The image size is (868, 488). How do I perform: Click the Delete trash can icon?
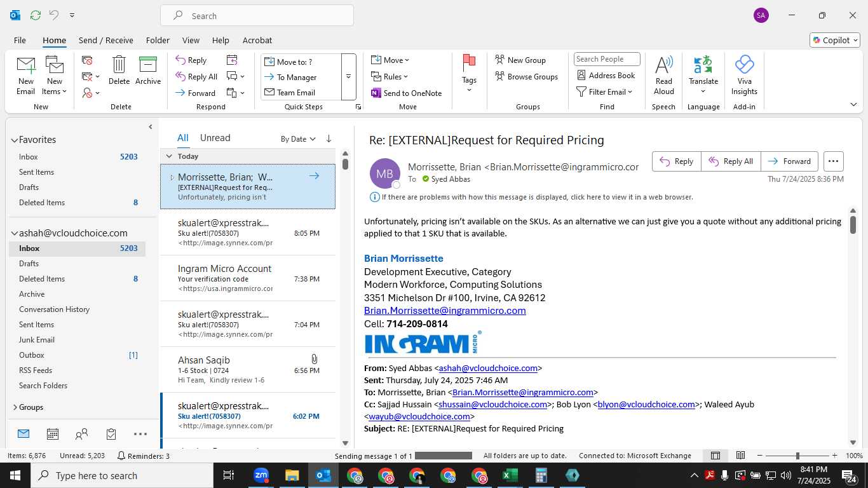(119, 70)
